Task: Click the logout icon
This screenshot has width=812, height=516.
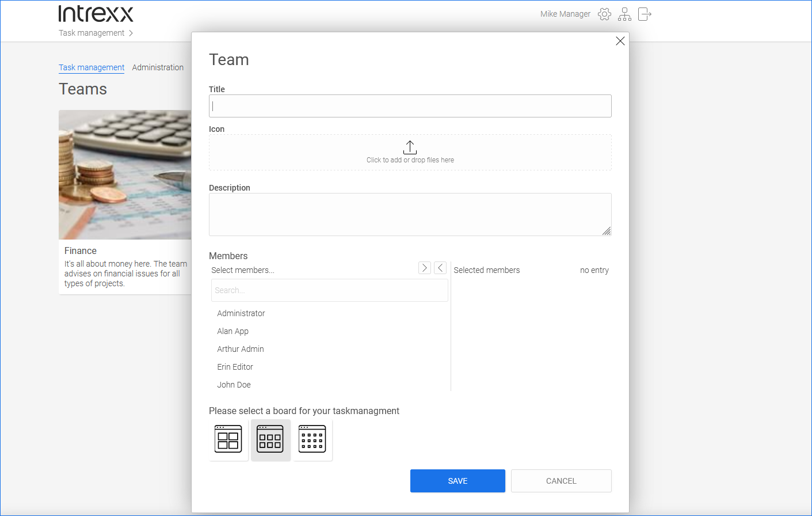Action: (x=645, y=14)
